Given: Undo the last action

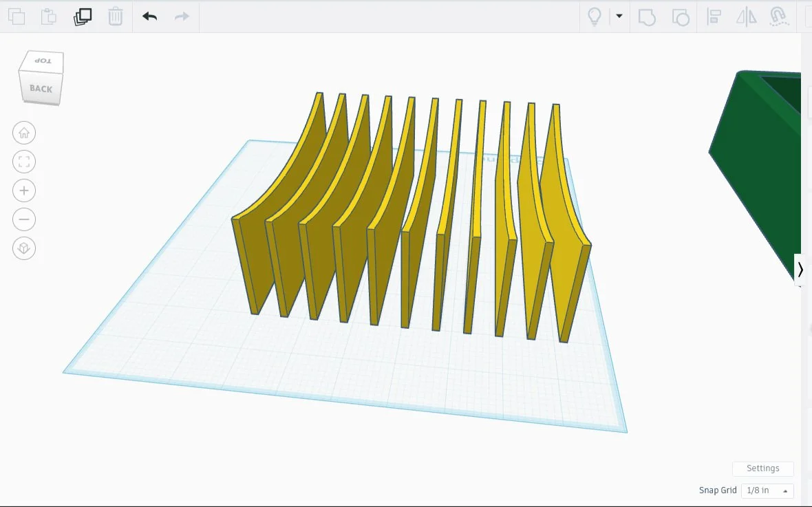Looking at the screenshot, I should pos(149,17).
